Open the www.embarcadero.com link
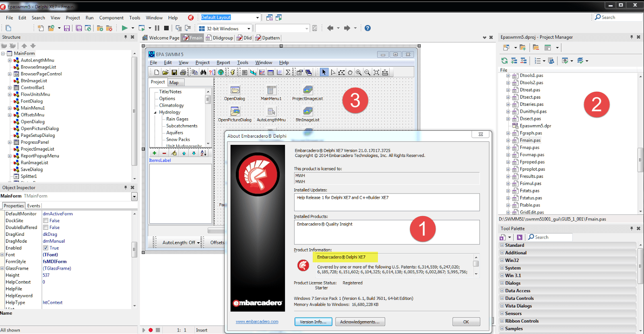The height and width of the screenshot is (334, 644). [257, 322]
